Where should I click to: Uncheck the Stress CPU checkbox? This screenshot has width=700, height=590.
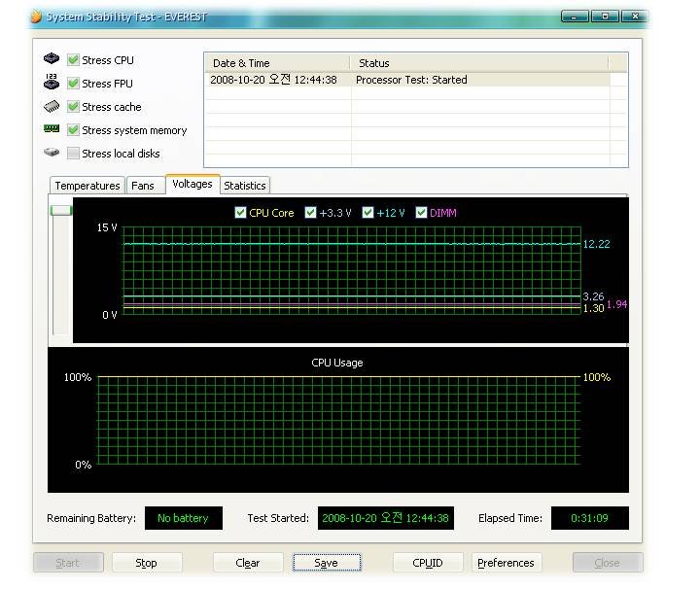click(73, 60)
